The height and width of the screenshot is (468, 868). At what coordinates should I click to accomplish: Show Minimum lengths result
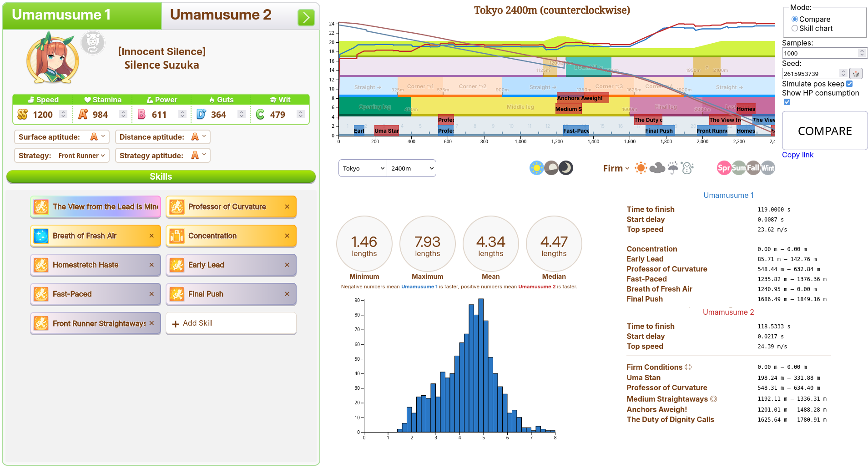(x=364, y=244)
